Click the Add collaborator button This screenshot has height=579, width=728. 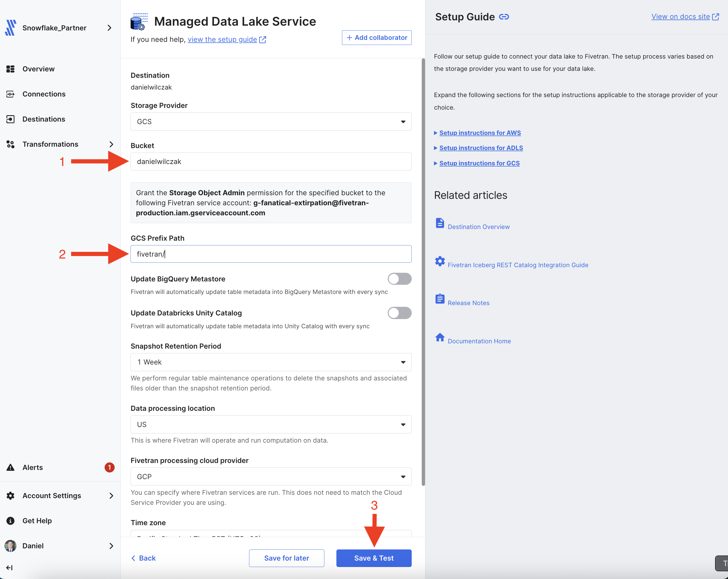[x=377, y=37]
